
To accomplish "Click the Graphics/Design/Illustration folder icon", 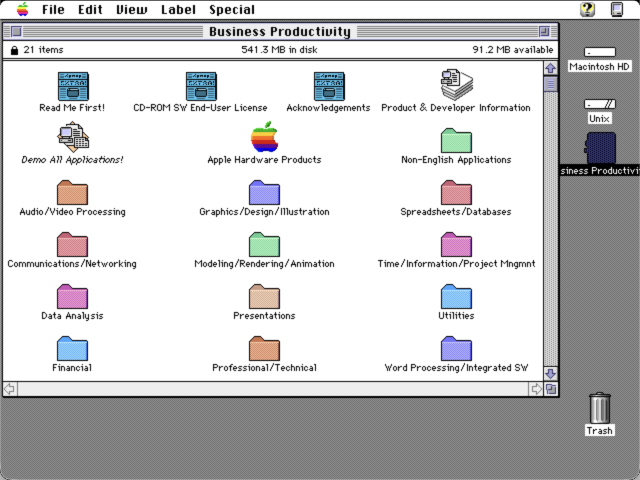I will 264,192.
